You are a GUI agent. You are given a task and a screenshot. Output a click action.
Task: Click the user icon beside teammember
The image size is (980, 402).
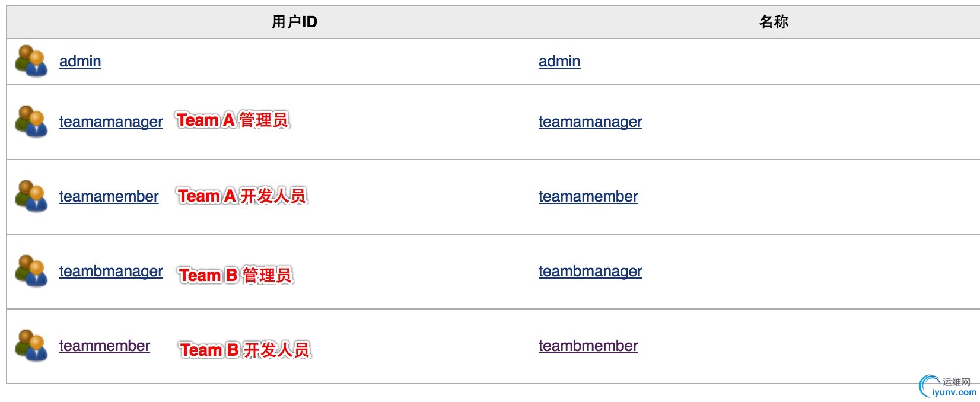31,346
